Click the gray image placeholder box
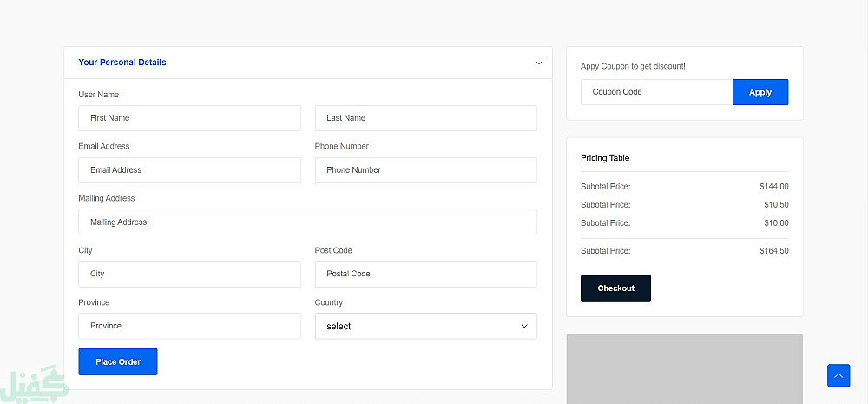The image size is (868, 404). click(684, 369)
